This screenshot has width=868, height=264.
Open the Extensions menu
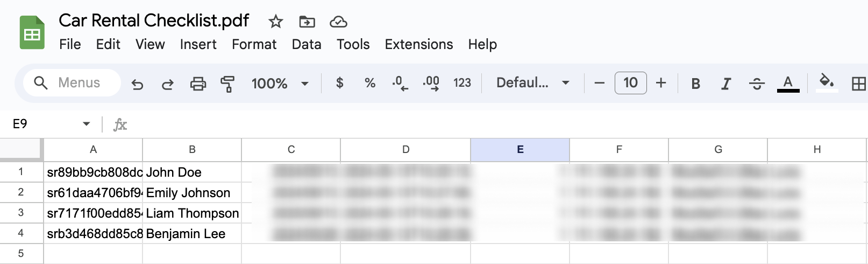(418, 44)
